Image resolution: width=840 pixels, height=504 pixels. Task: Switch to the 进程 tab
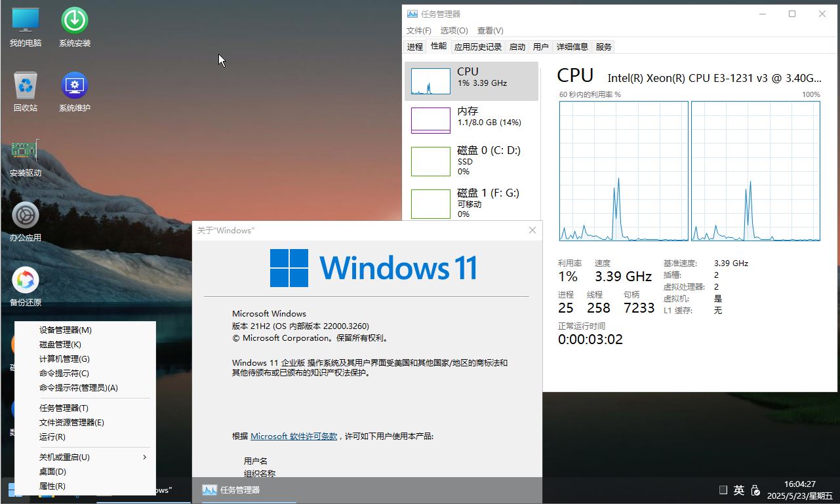pyautogui.click(x=415, y=47)
